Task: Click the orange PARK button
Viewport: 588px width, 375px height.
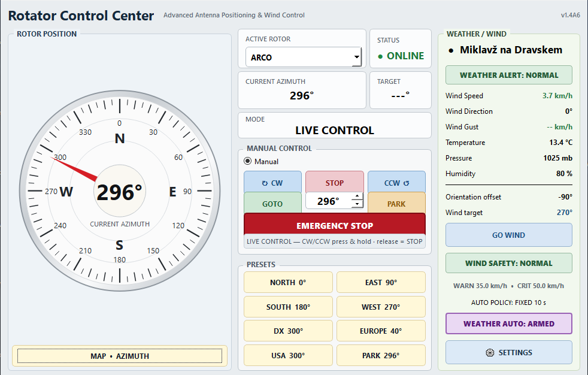Action: click(x=396, y=203)
